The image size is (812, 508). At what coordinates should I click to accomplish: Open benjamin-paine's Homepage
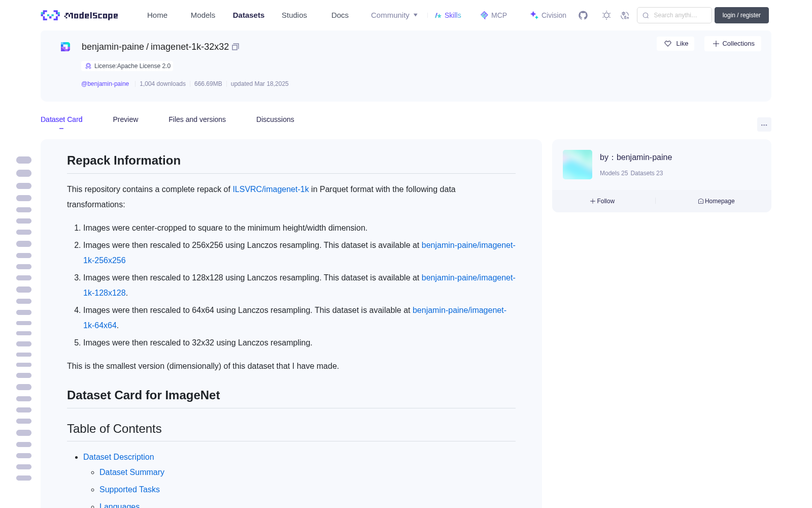(716, 201)
